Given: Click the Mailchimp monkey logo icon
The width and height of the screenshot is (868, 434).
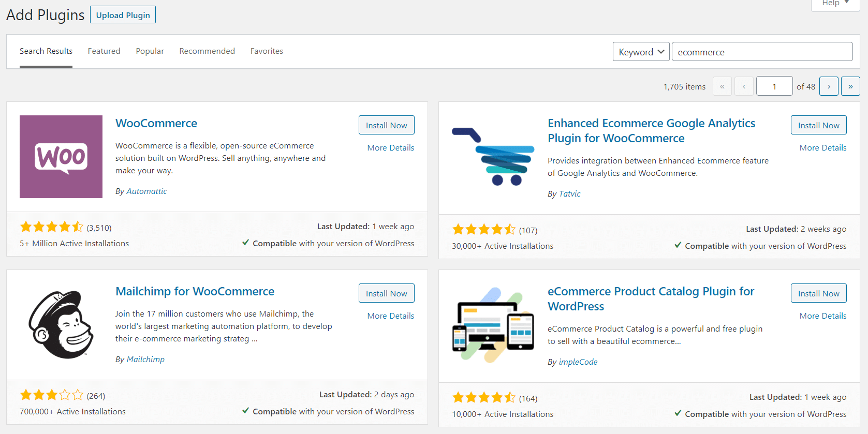Looking at the screenshot, I should 61,325.
